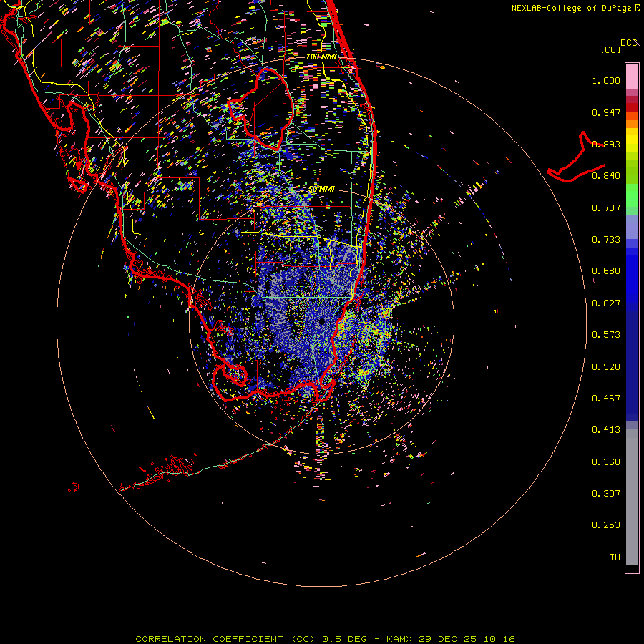
Task: Select the 0.520 scale value
Action: click(606, 367)
